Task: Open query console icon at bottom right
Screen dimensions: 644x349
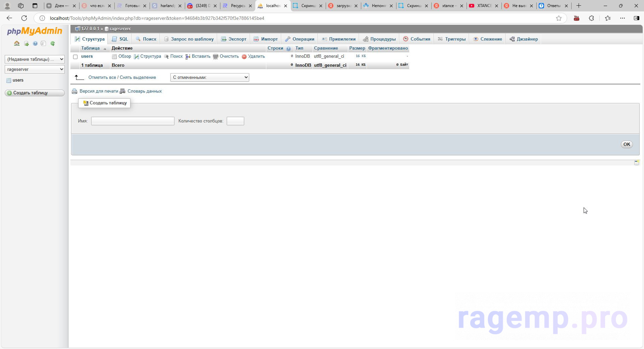Action: coord(636,162)
